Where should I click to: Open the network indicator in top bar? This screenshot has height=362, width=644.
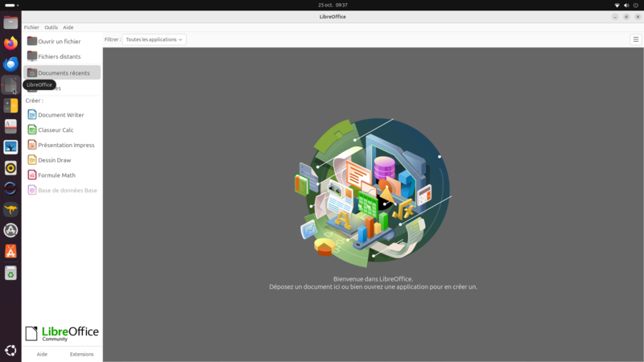[x=617, y=6]
